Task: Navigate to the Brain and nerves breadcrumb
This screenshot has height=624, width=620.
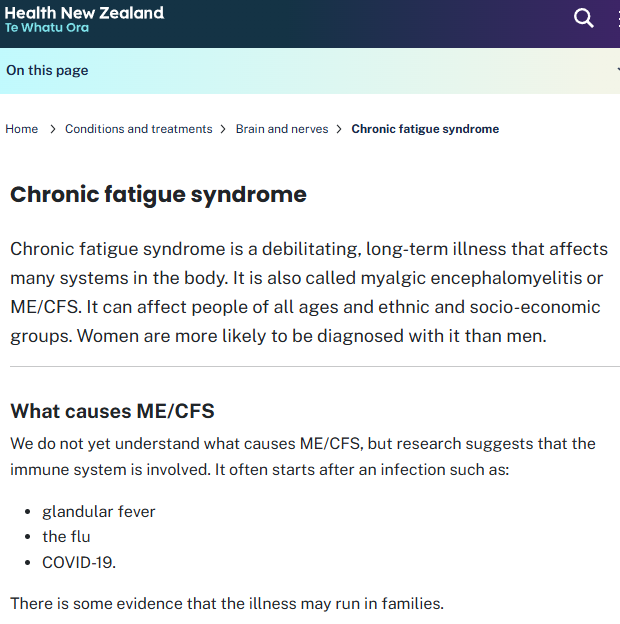Action: 282,129
